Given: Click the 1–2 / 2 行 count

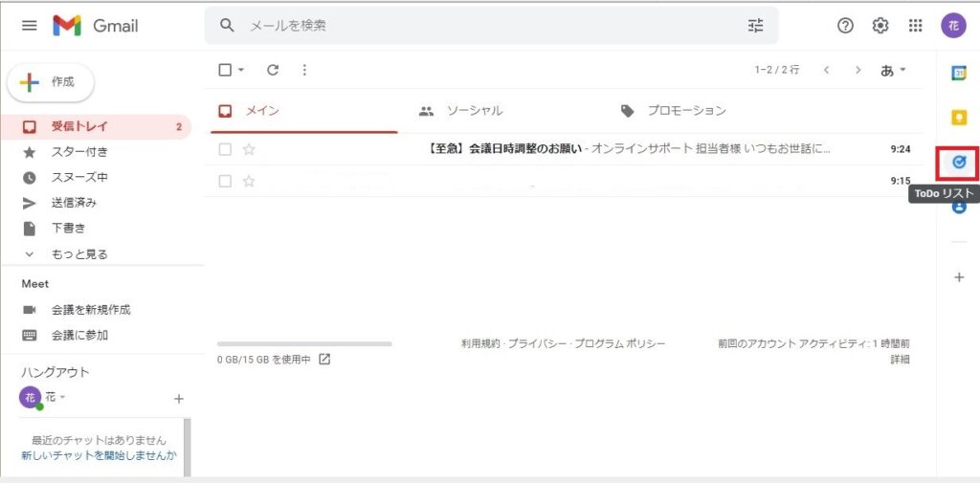Looking at the screenshot, I should tap(777, 70).
